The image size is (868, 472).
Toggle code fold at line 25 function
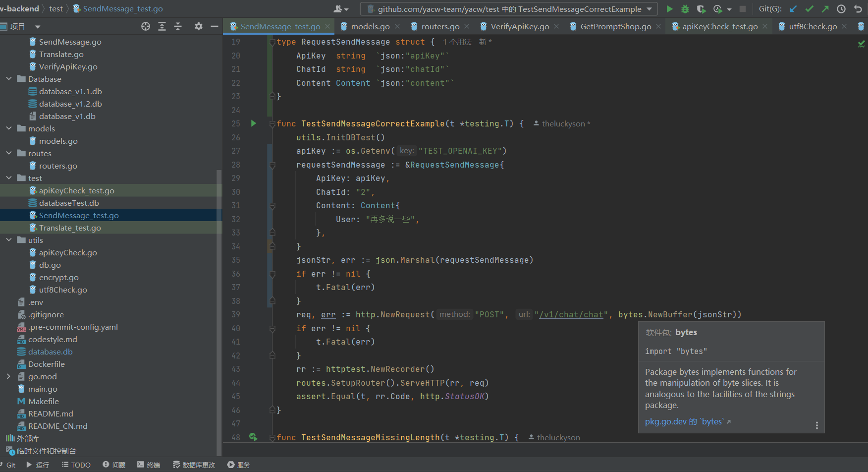point(272,124)
